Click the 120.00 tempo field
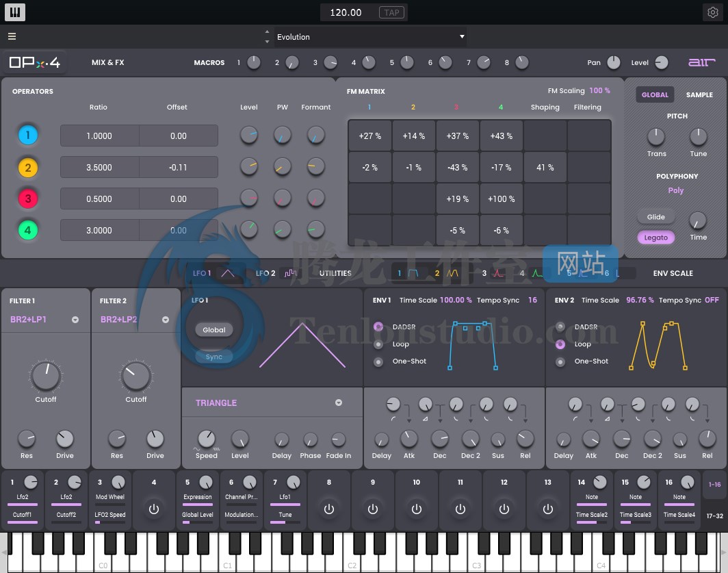 click(346, 12)
